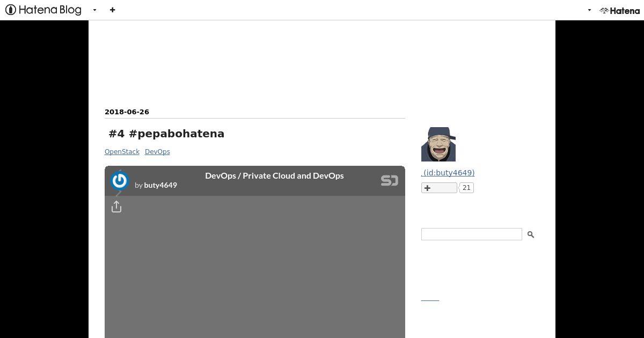644x338 pixels.
Task: Expand the arrow beside Hatena Blog logo
Action: (x=94, y=10)
